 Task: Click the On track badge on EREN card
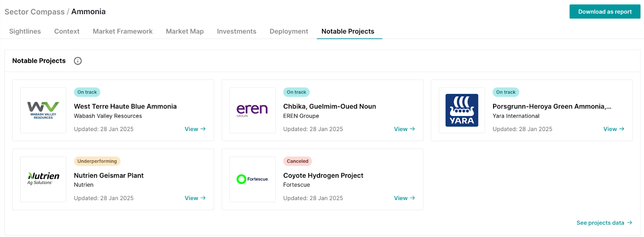[296, 92]
